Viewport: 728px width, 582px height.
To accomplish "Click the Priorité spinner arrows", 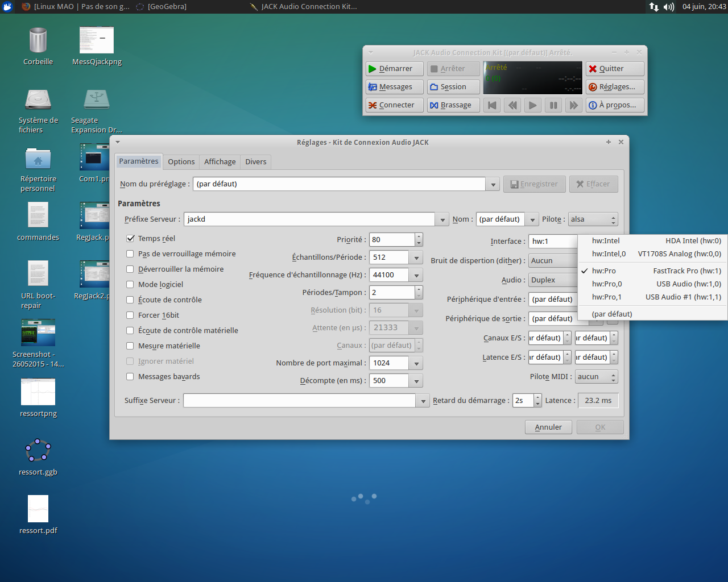I will point(419,240).
